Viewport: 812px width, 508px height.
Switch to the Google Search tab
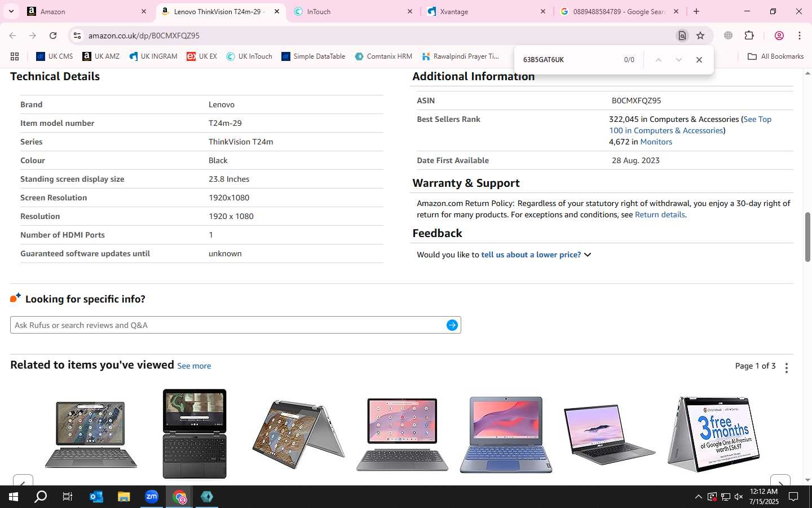[620, 11]
